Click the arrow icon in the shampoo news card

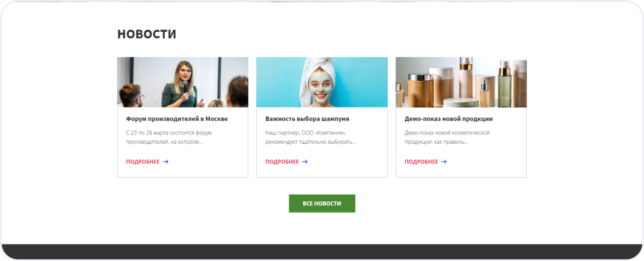coord(305,162)
